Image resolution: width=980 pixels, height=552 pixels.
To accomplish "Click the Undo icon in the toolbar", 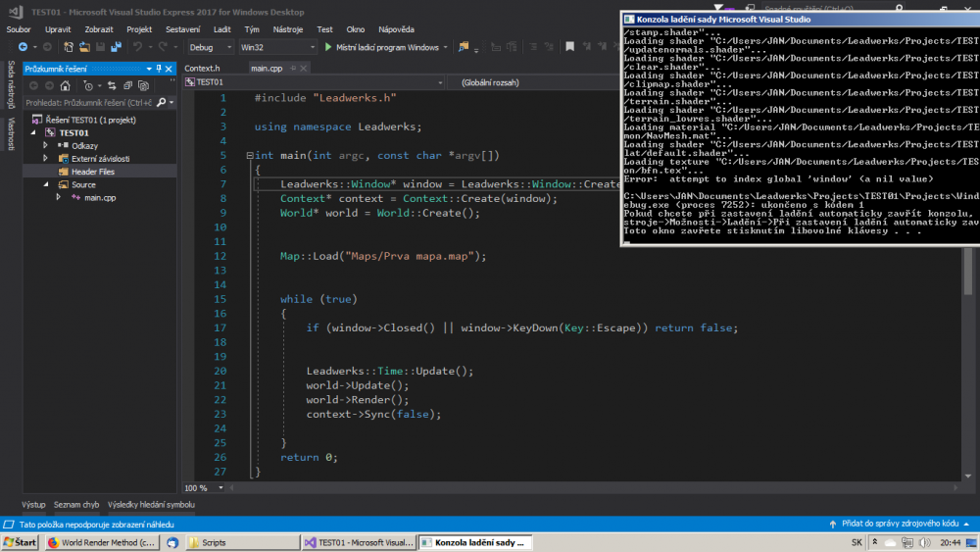I will [138, 47].
